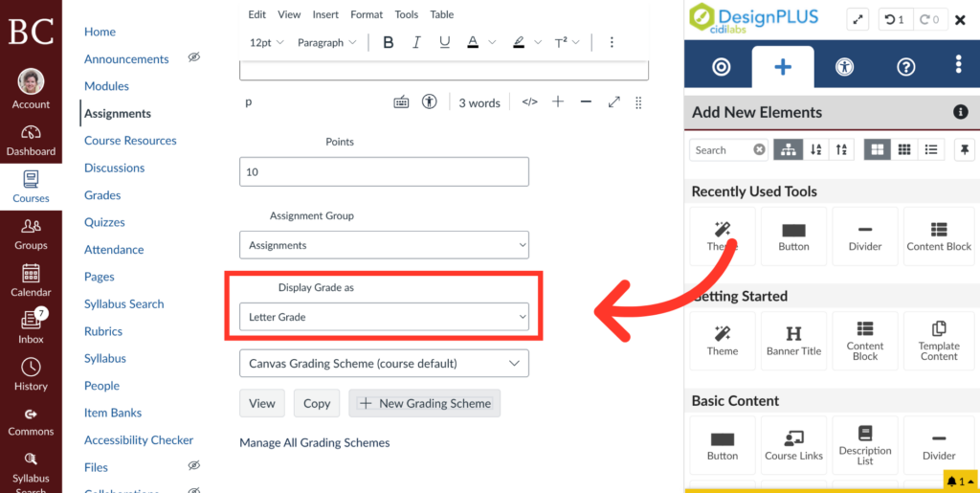980x493 pixels.
Task: Click info icon beside Add New Elements
Action: (x=960, y=112)
